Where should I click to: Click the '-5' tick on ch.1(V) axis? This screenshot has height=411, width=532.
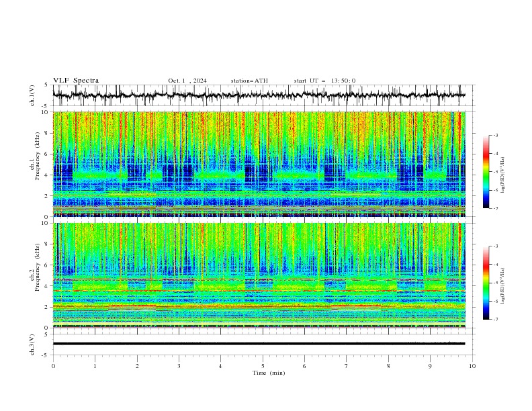coord(45,106)
